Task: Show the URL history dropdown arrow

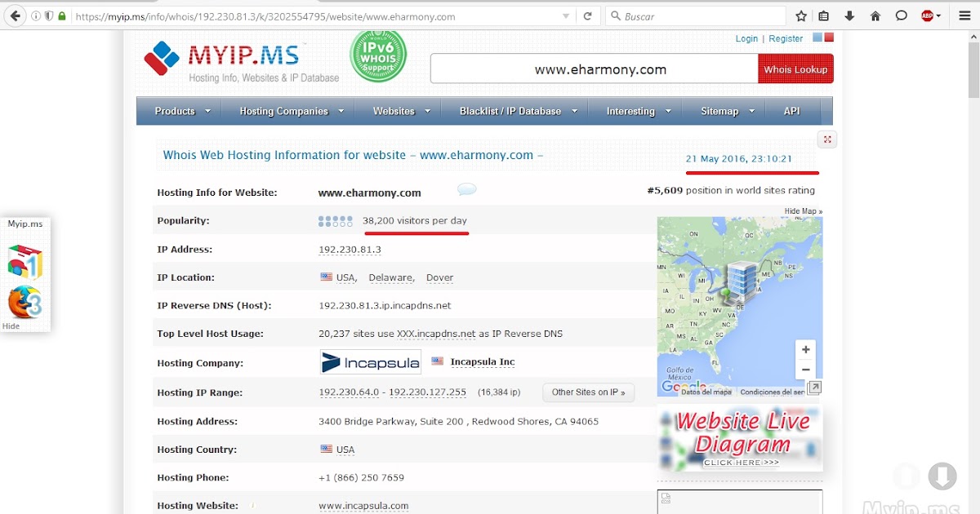Action: [x=566, y=16]
